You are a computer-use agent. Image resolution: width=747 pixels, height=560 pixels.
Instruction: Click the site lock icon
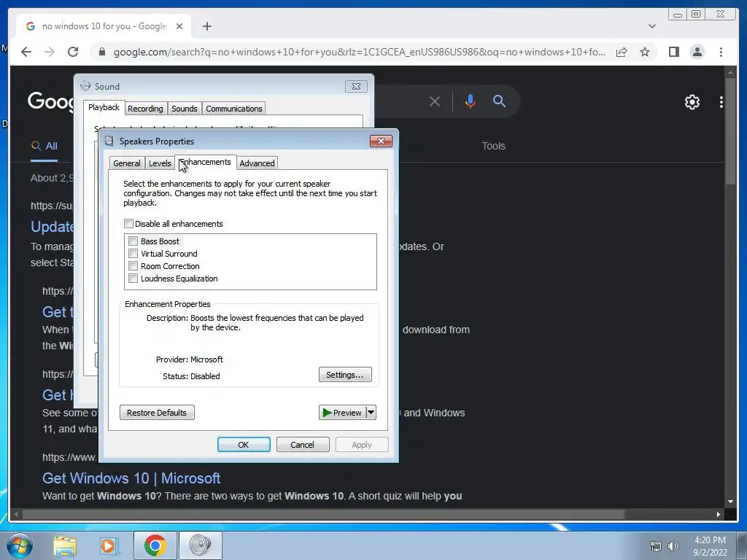101,52
